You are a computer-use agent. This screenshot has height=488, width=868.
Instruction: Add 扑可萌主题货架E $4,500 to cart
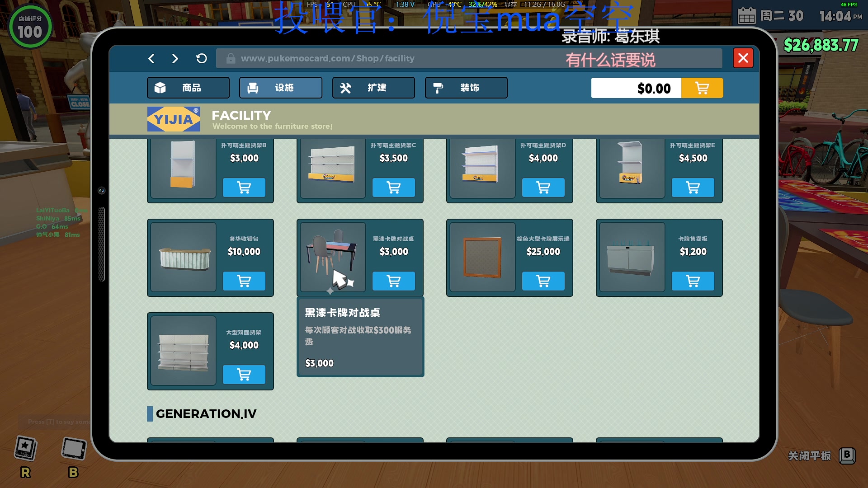tap(693, 188)
